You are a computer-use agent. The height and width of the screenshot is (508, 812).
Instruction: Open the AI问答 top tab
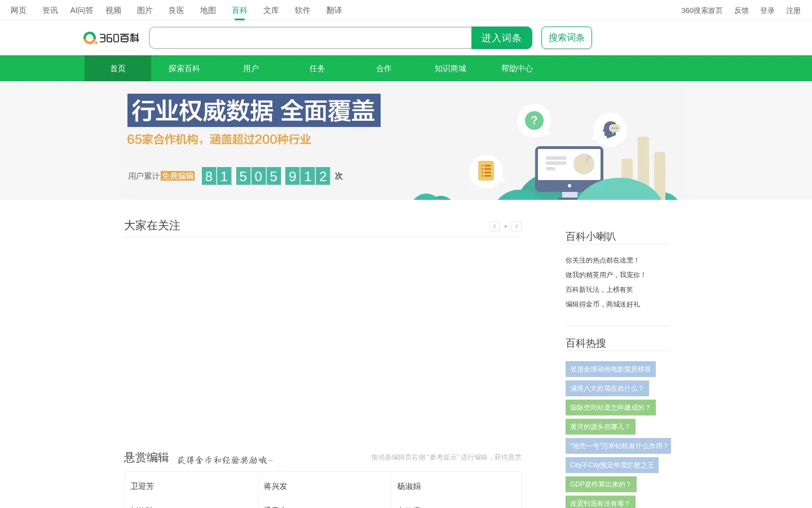pyautogui.click(x=82, y=10)
